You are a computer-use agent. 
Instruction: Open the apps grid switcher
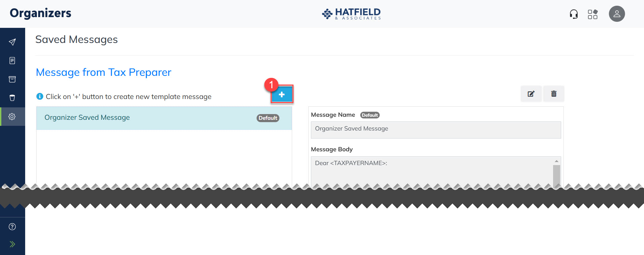pos(592,14)
